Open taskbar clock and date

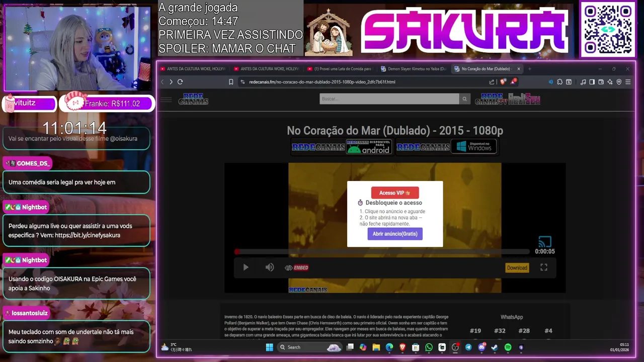click(x=619, y=347)
